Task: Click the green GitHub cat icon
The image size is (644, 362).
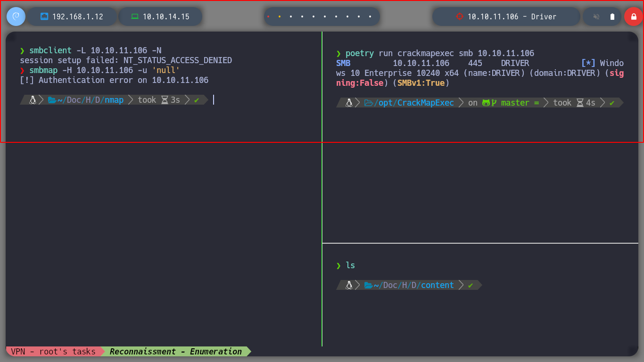Action: click(x=486, y=103)
